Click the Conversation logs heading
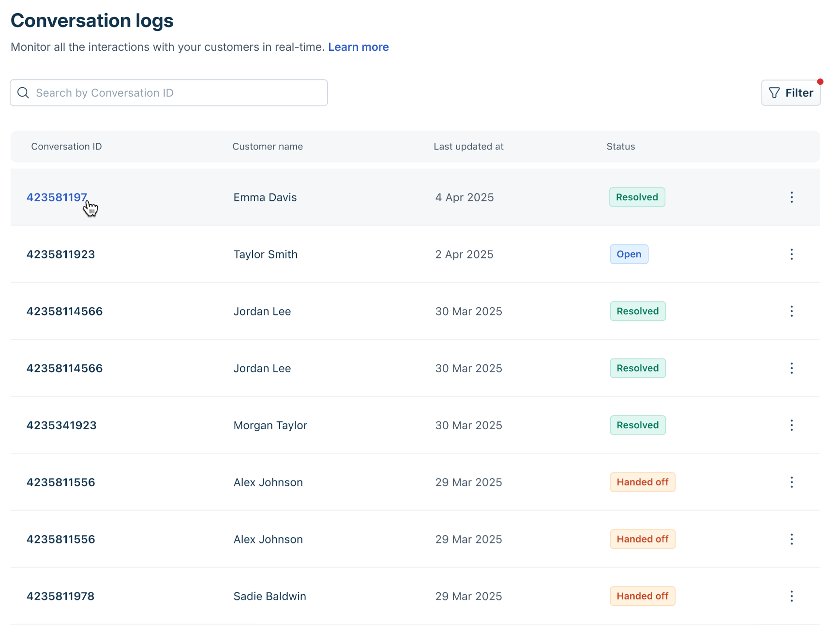The height and width of the screenshot is (631, 840). 92,21
